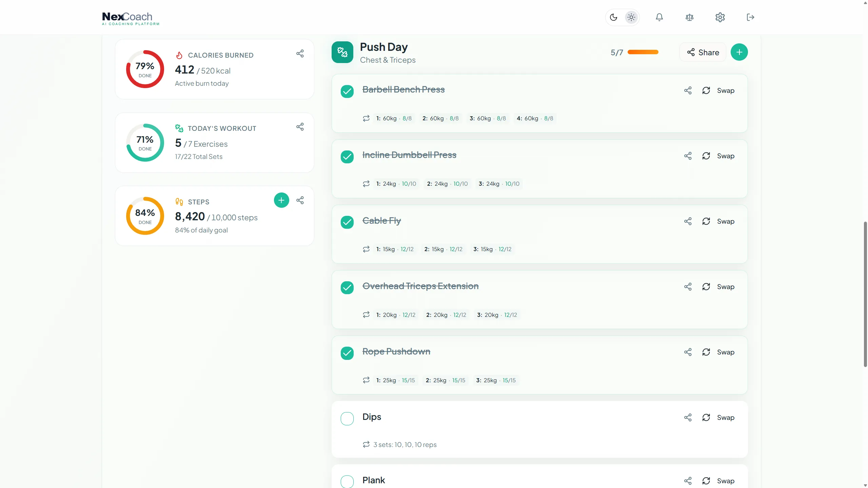Viewport: 868px width, 488px height.
Task: Swap the Plank exercise
Action: click(x=718, y=481)
